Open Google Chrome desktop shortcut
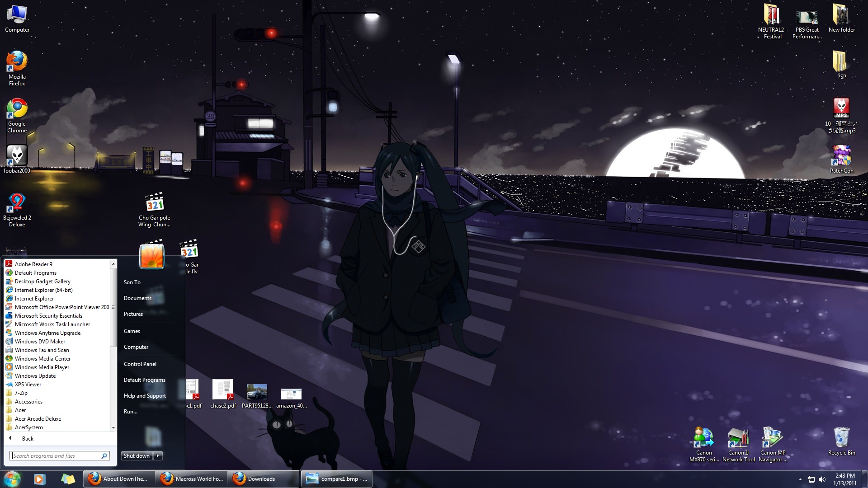The height and width of the screenshot is (488, 868). point(17,116)
